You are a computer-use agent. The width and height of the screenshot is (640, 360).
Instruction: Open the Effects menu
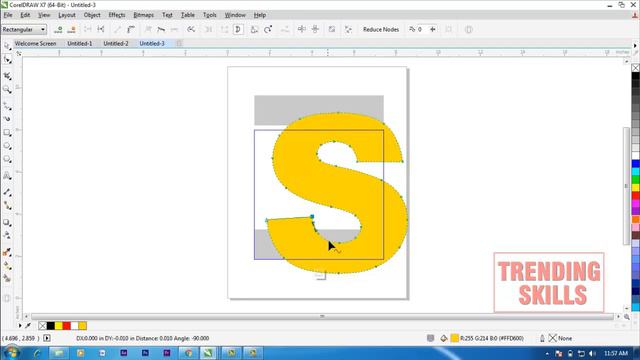tap(117, 15)
